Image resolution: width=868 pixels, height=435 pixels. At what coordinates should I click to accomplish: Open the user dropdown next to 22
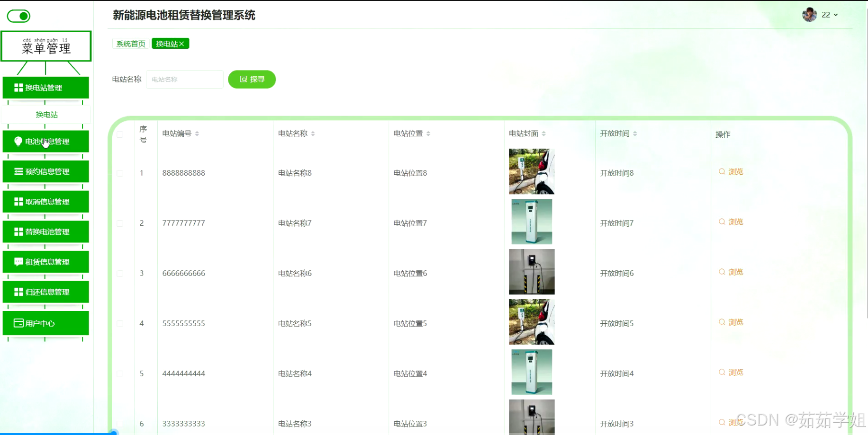coord(836,15)
